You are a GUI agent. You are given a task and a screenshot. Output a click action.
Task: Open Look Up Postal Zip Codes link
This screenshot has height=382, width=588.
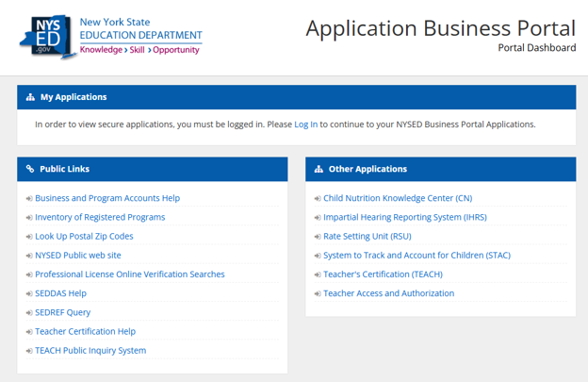click(84, 237)
